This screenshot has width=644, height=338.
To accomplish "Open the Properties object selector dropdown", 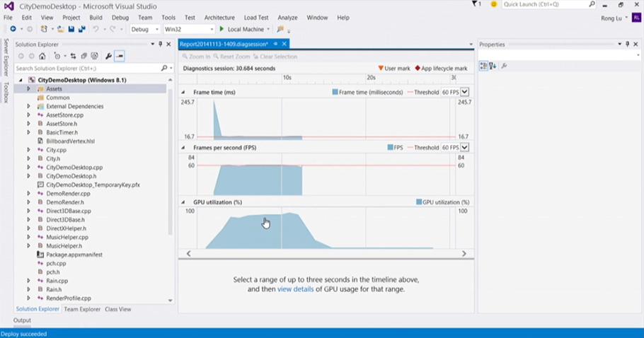I will (638, 55).
